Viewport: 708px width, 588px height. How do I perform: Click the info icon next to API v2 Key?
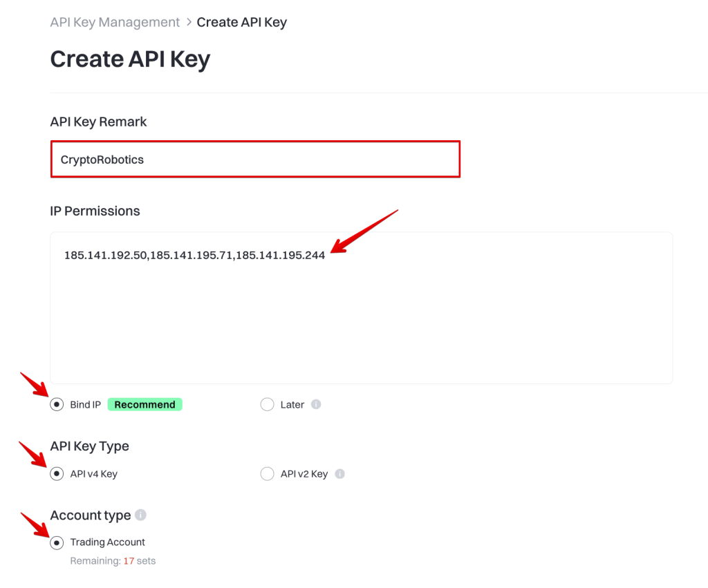339,474
